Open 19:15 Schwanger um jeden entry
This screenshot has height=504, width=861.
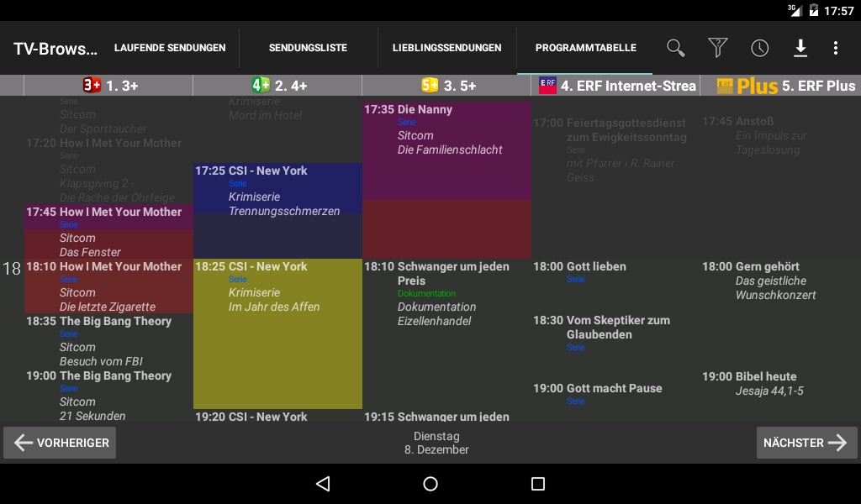tap(447, 417)
